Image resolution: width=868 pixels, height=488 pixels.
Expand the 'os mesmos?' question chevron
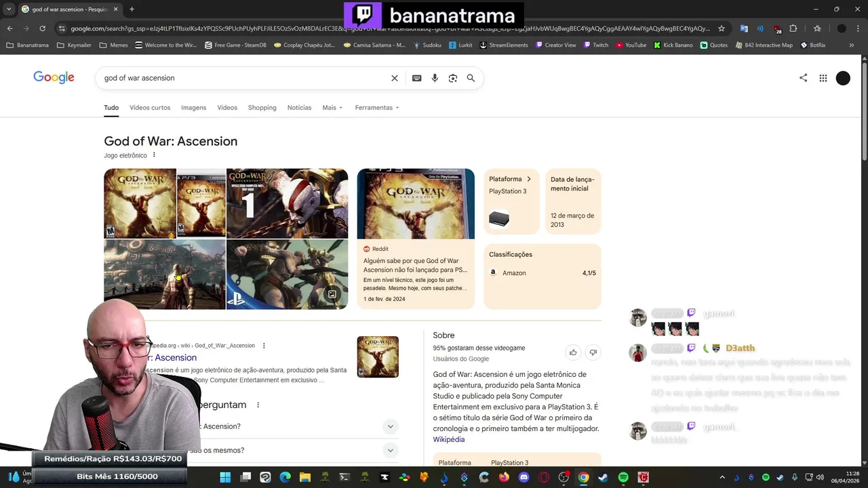click(390, 450)
